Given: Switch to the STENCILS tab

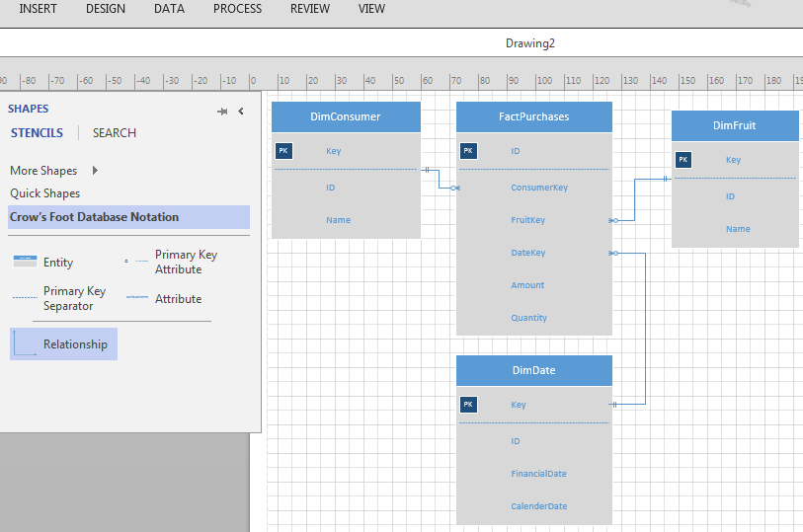Looking at the screenshot, I should tap(37, 133).
